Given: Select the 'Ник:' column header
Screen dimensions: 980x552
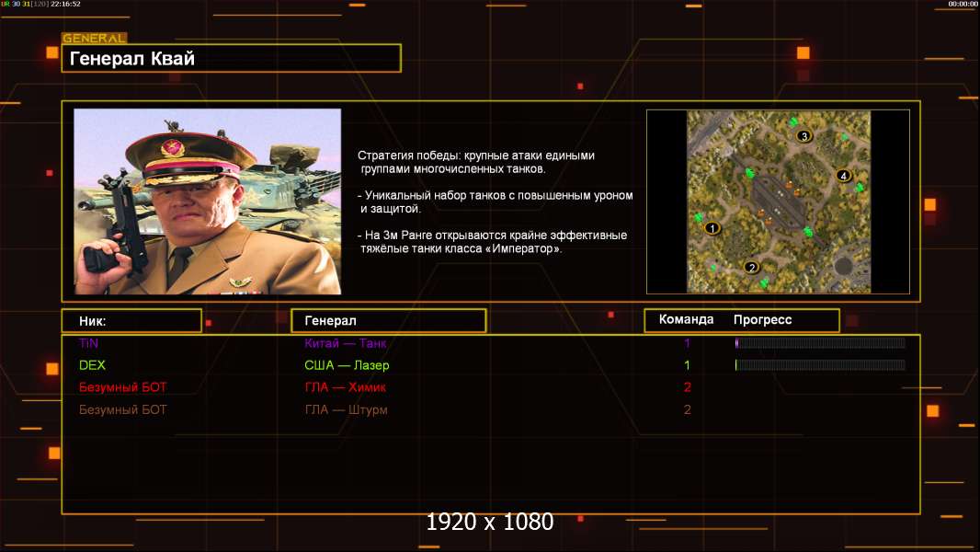Looking at the screenshot, I should pos(131,320).
